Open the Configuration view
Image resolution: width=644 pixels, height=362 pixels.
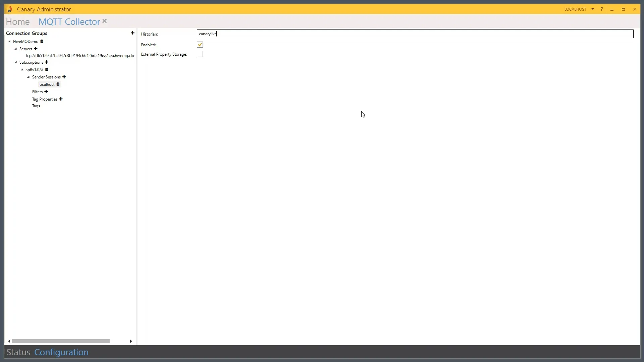(61, 352)
